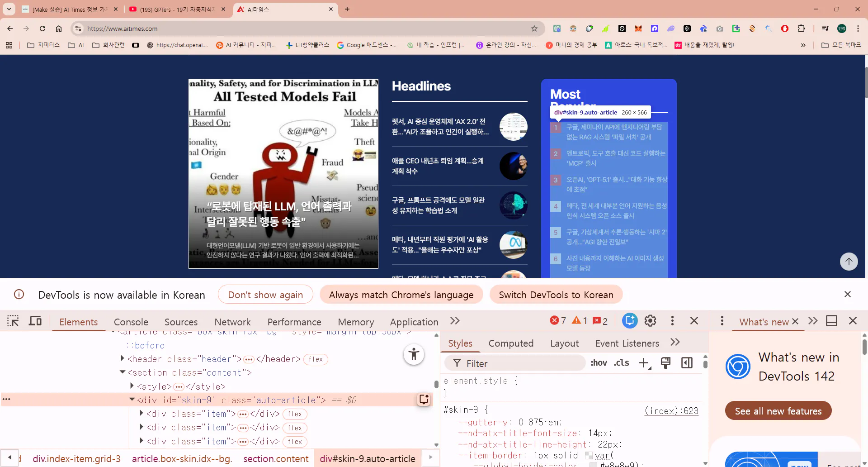Viewport: 868px width, 467px height.
Task: Click the aitimes.com address bar
Action: click(307, 29)
